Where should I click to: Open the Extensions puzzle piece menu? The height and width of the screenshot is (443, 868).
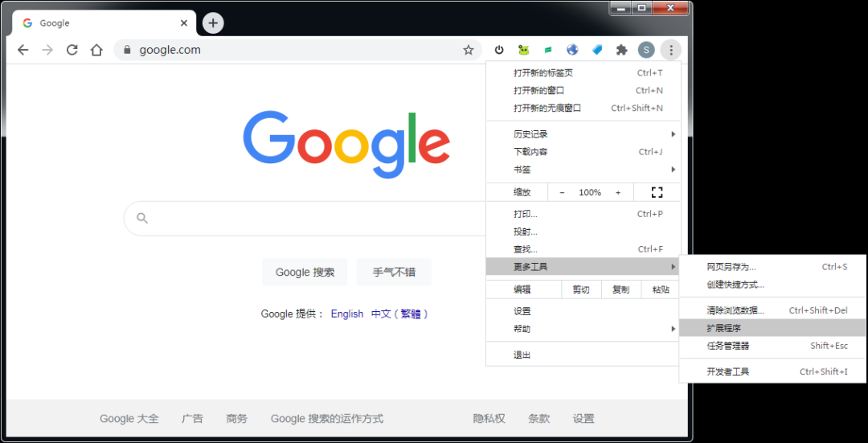(x=621, y=51)
